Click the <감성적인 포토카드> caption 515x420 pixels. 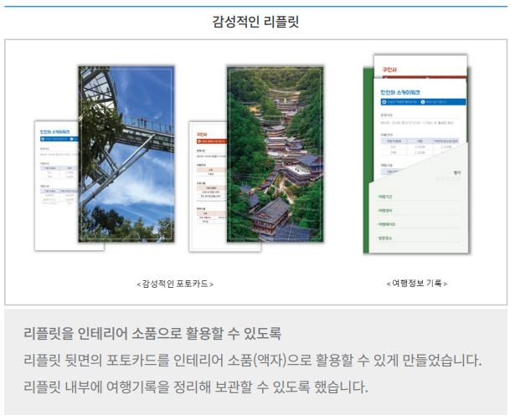click(x=175, y=284)
